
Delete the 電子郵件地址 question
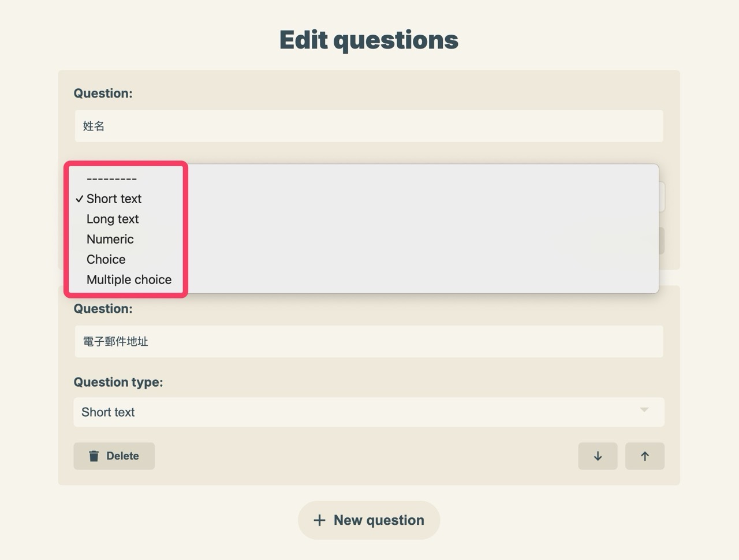[x=114, y=456]
